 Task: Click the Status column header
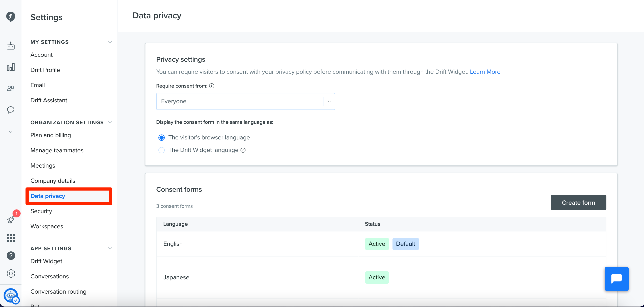(373, 224)
